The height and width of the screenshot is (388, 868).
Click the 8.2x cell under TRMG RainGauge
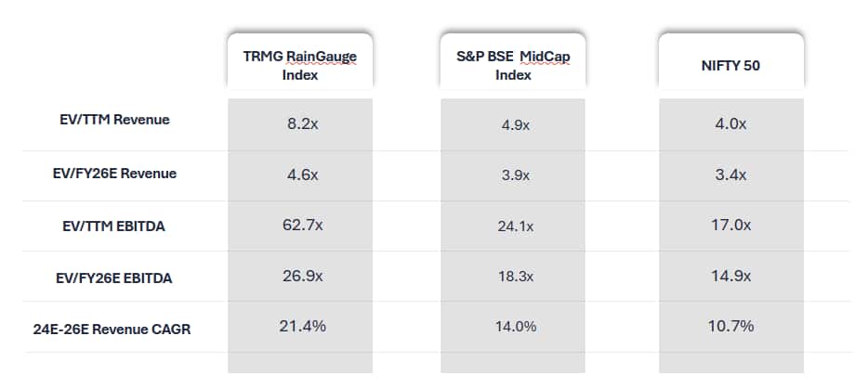pyautogui.click(x=301, y=123)
